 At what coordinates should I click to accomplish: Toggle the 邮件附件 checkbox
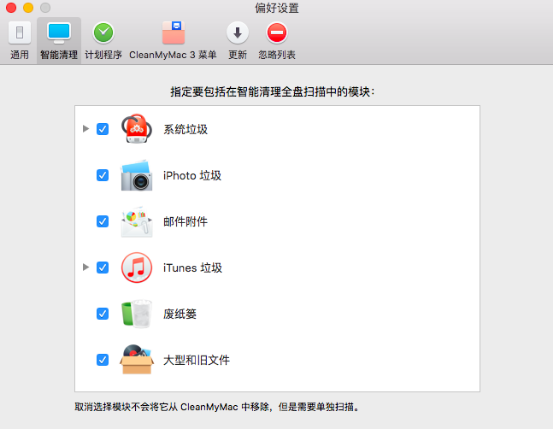(x=102, y=222)
